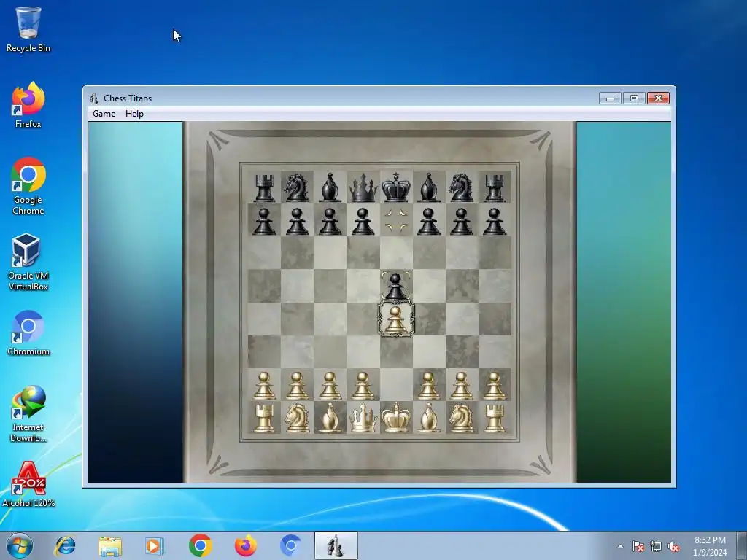Select the white rook on h1
This screenshot has height=560, width=747.
coord(495,418)
